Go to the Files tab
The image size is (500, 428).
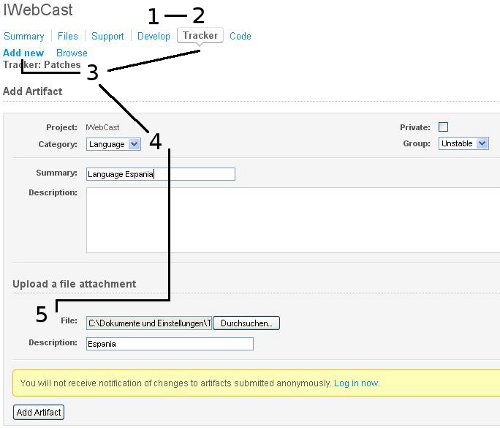tap(68, 36)
